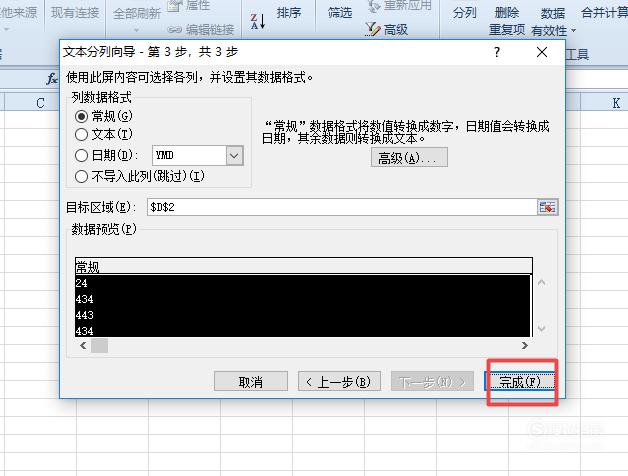Click the 筛选 filter command
Viewport: 628px width, 476px height.
pos(340,13)
